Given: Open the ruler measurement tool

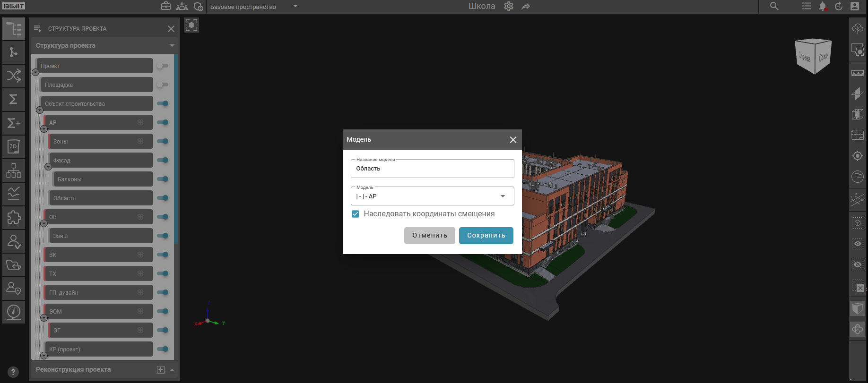Looking at the screenshot, I should (857, 73).
